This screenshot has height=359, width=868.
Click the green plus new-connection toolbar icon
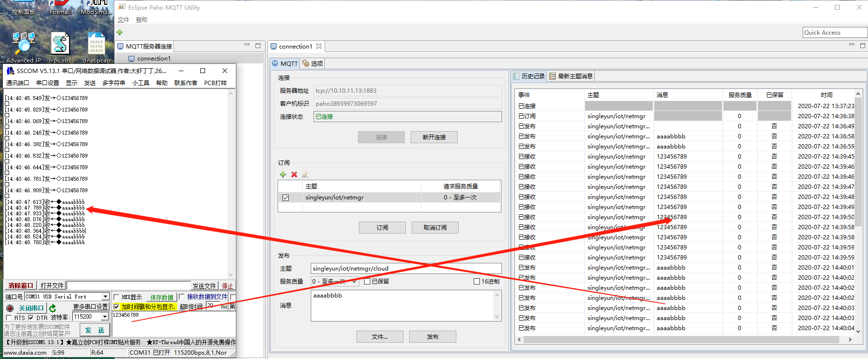(x=120, y=32)
